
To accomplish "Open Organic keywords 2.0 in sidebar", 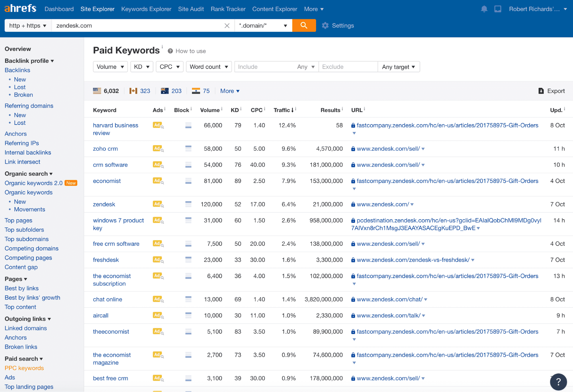I will 33,183.
